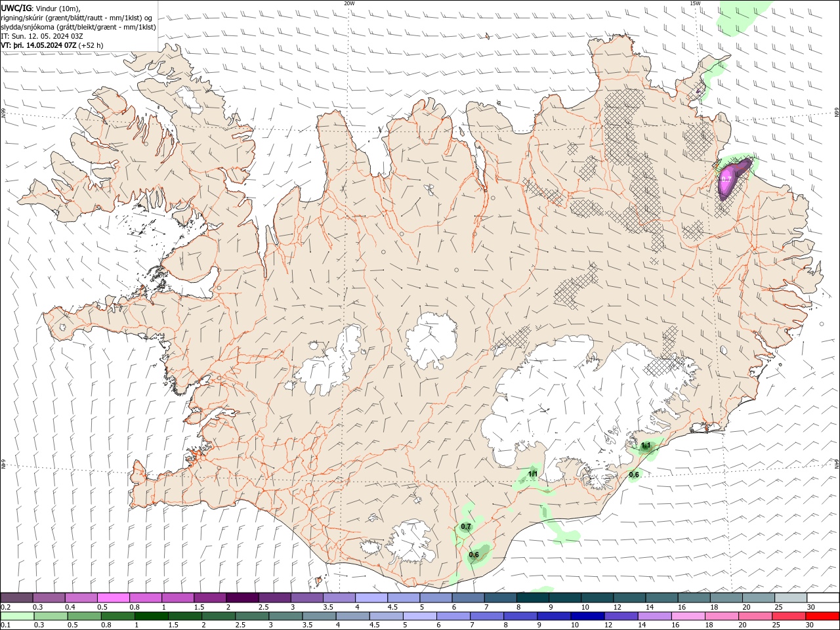Click the medium green 0.8 rain scale swatch
Image resolution: width=840 pixels, height=630 pixels.
pyautogui.click(x=117, y=616)
